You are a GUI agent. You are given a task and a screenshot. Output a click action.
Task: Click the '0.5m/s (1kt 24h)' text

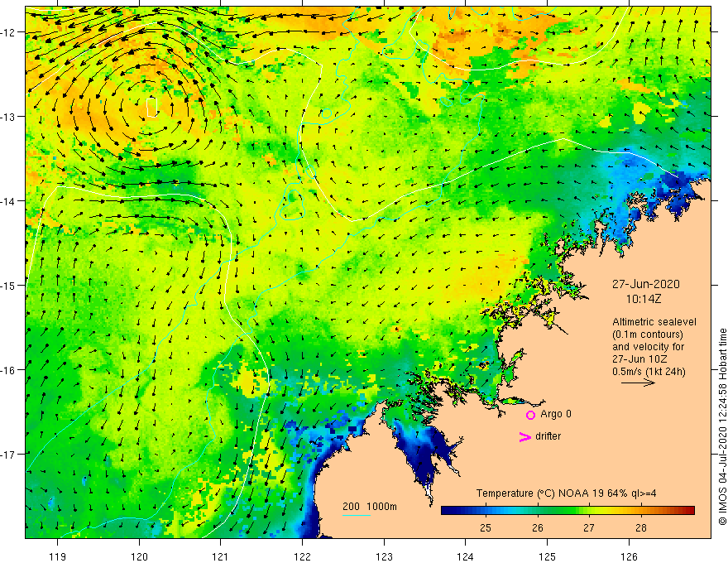click(649, 372)
